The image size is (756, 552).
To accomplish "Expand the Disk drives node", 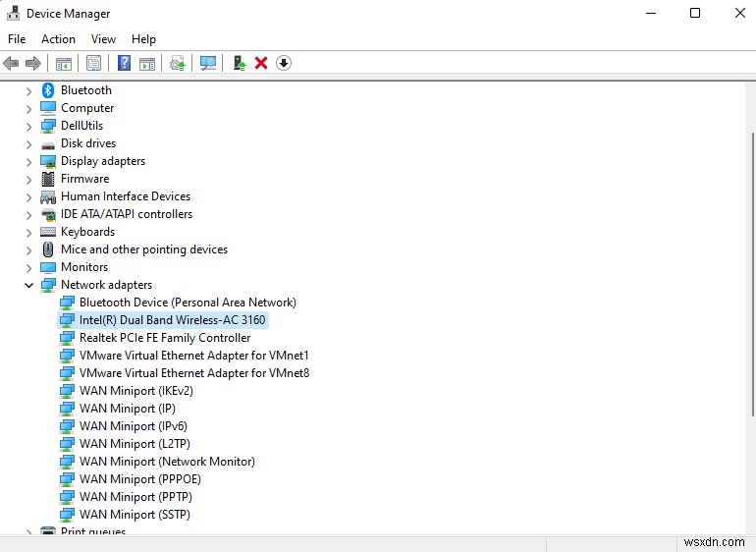I will tap(28, 144).
